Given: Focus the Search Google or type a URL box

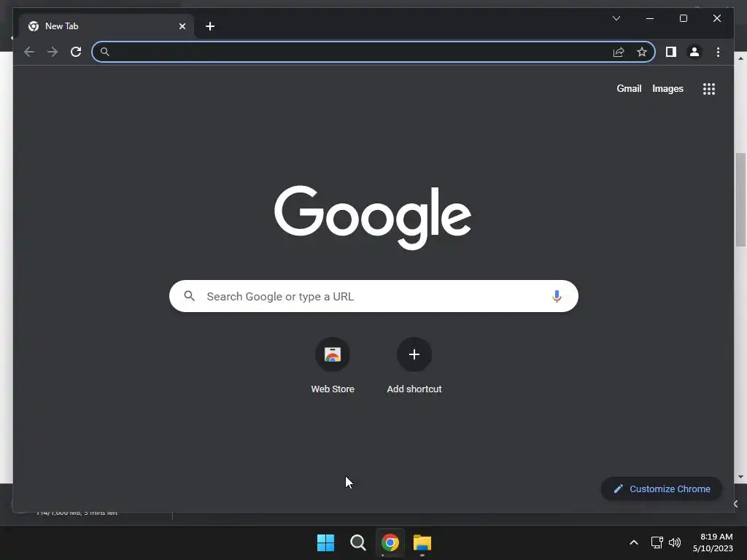Looking at the screenshot, I should point(373,296).
